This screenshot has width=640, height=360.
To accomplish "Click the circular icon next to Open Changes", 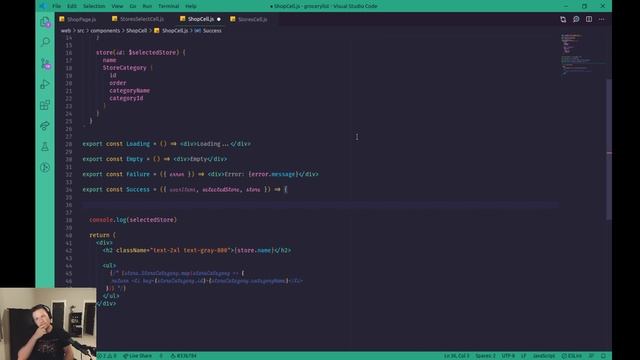I will 576,19.
